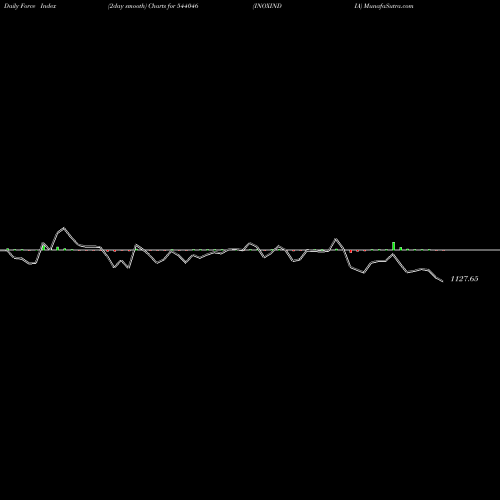Screen dimensions: 500x500
Task: Click the MunafaSutra.com watermark text
Action: coord(389,6)
